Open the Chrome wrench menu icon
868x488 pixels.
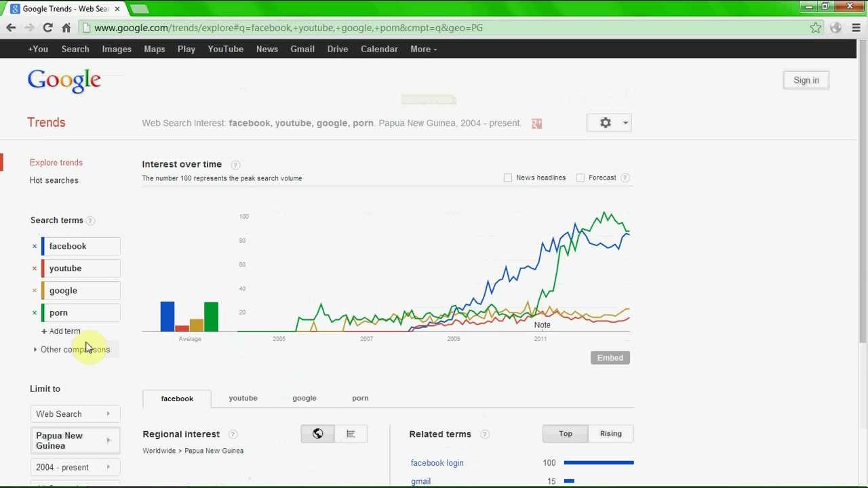click(856, 28)
